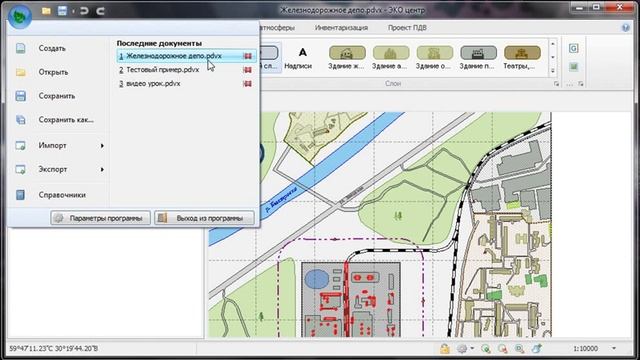Click the green square icon in right ribbon group
Viewport: 640px width, 360px height.
(x=573, y=67)
